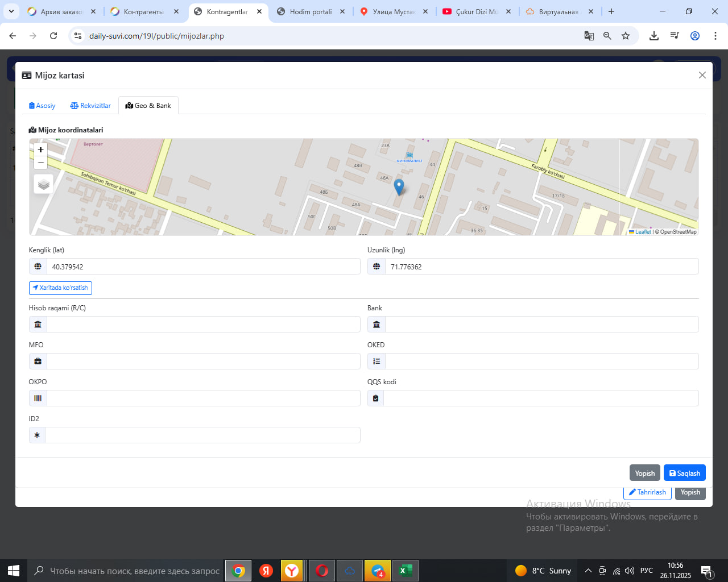This screenshot has height=582, width=728.
Task: Bookmark this page with star icon
Action: click(x=626, y=36)
